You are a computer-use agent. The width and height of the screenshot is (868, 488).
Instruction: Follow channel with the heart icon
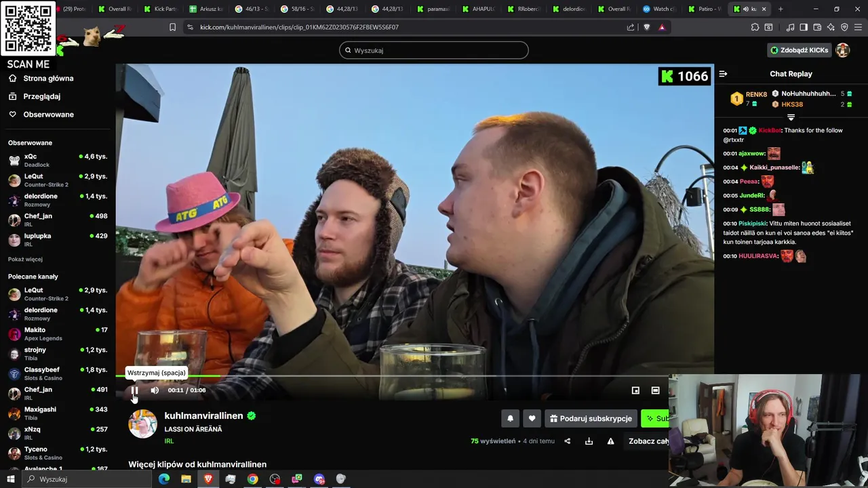[532, 419]
